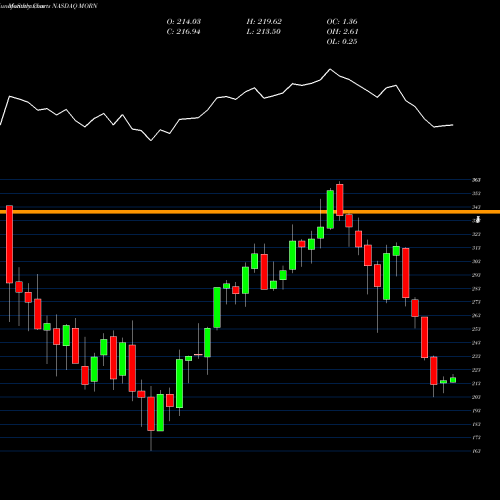Click the tall red first candle at left edge
This screenshot has width=500, height=500.
tap(9, 244)
